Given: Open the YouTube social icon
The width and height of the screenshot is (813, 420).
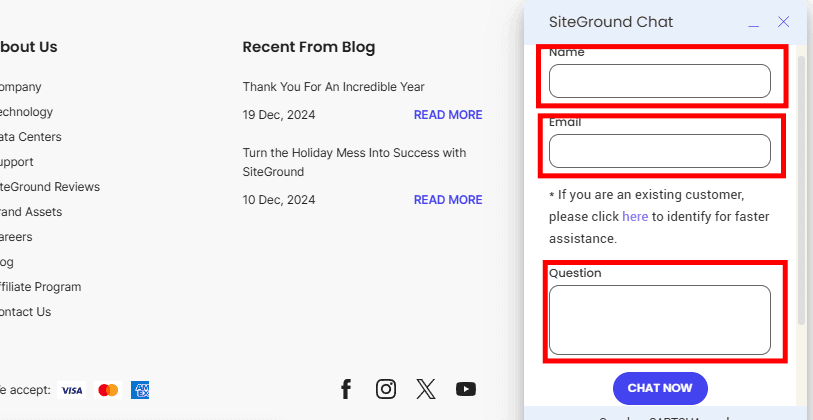Looking at the screenshot, I should [466, 389].
